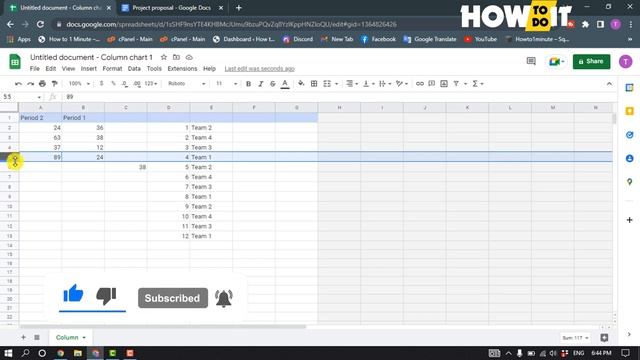Screen dimensions: 640x360
Task: Open the fill color picker
Action: [x=301, y=84]
